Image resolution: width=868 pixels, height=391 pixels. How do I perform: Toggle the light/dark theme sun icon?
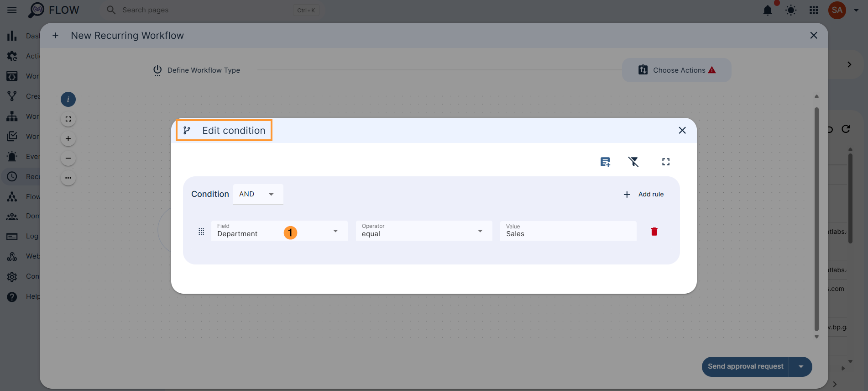[791, 10]
